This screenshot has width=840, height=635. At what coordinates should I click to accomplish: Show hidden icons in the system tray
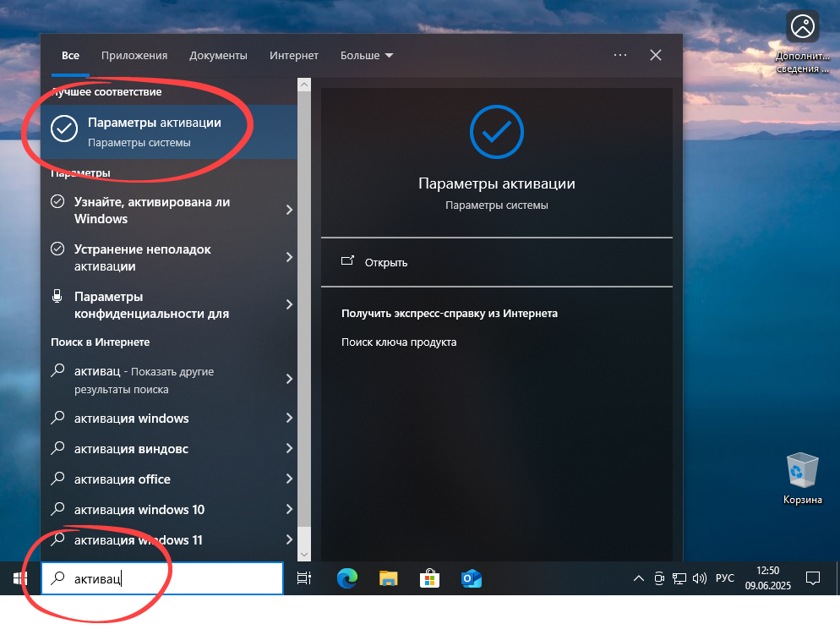[638, 578]
